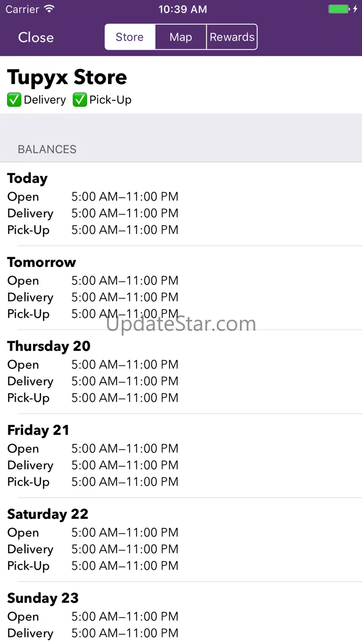This screenshot has height=644, width=362.
Task: Select the Tomorrow hours heading
Action: click(41, 262)
